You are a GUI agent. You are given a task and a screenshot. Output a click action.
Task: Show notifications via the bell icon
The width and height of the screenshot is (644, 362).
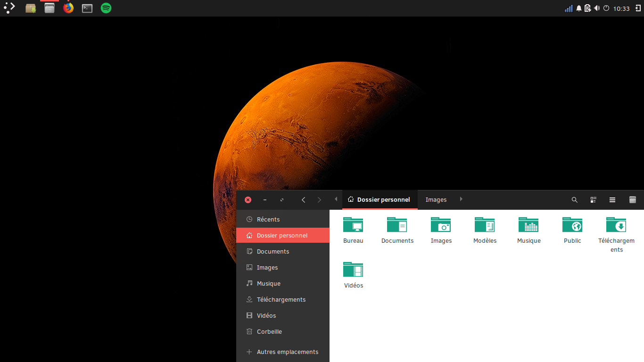coord(579,8)
